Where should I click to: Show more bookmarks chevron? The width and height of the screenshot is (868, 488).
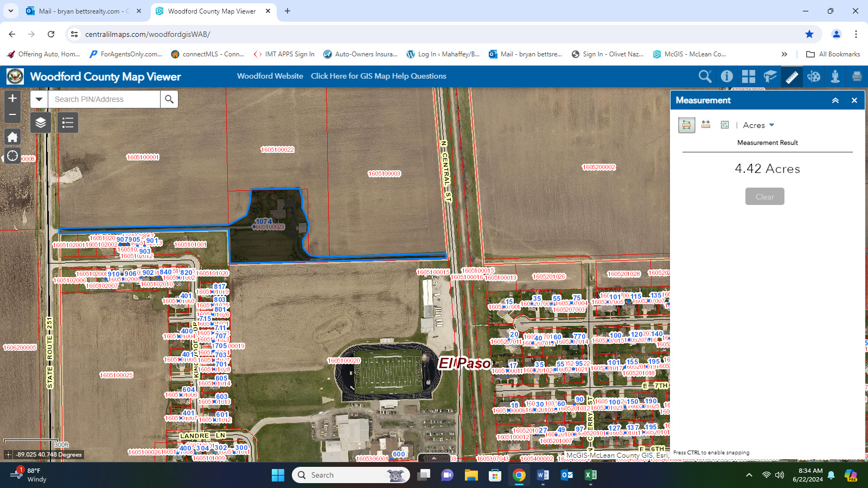pos(784,54)
